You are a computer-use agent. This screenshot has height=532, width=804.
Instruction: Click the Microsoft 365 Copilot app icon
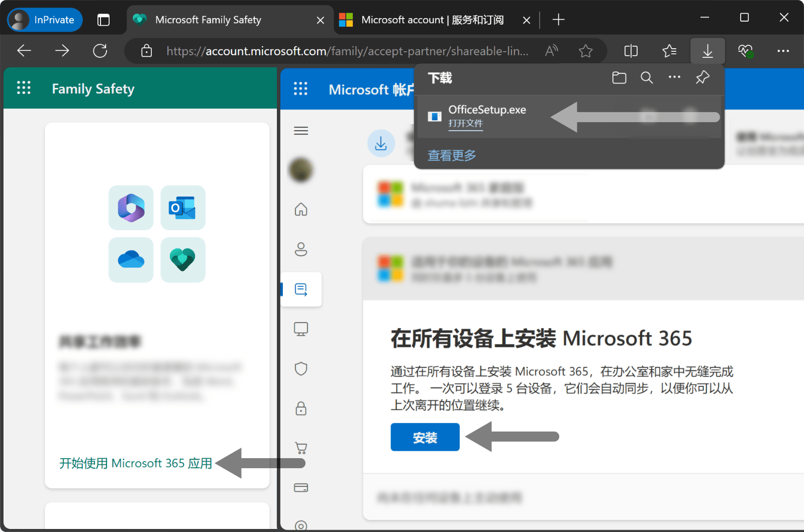[131, 207]
